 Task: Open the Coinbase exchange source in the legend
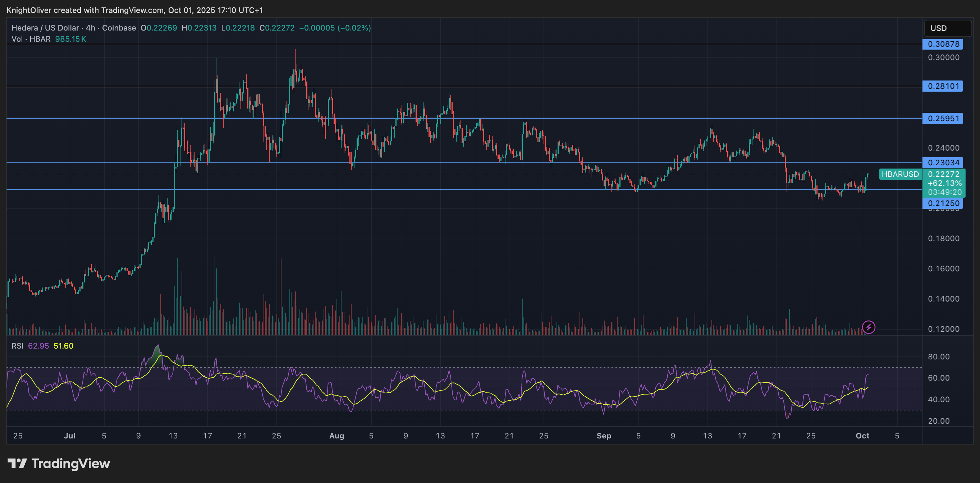click(119, 27)
